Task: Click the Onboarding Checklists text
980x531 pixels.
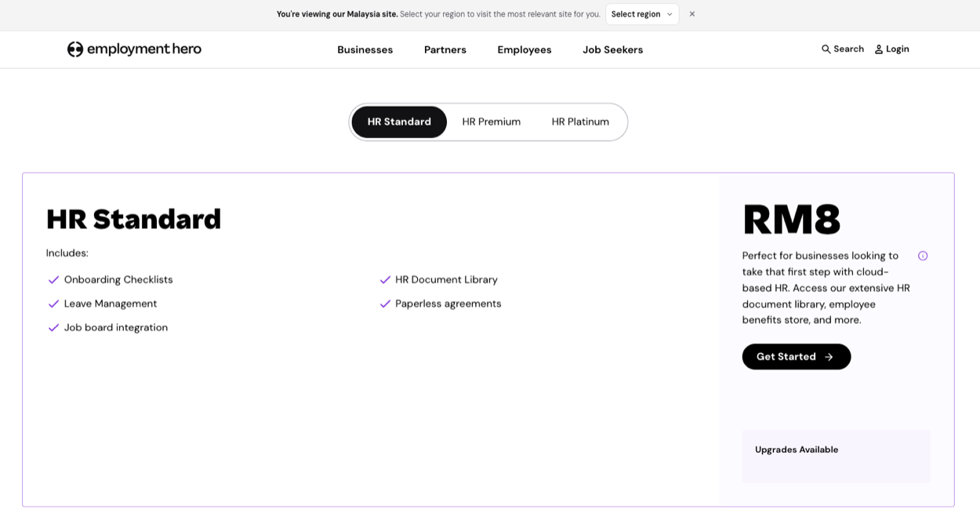Action: tap(118, 280)
